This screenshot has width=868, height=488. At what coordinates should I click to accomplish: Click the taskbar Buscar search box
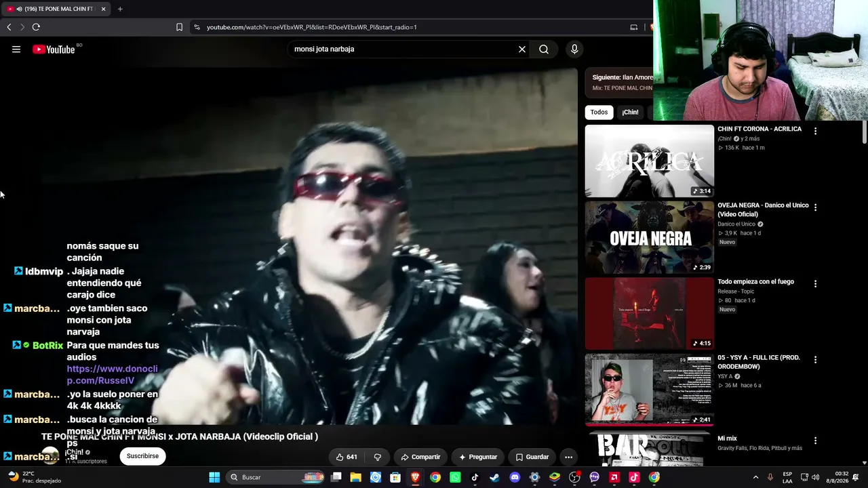(275, 477)
